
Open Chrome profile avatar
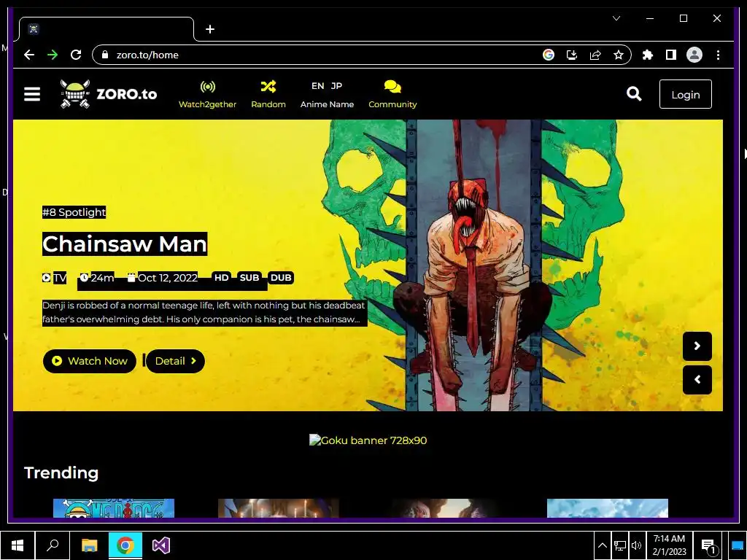[694, 55]
